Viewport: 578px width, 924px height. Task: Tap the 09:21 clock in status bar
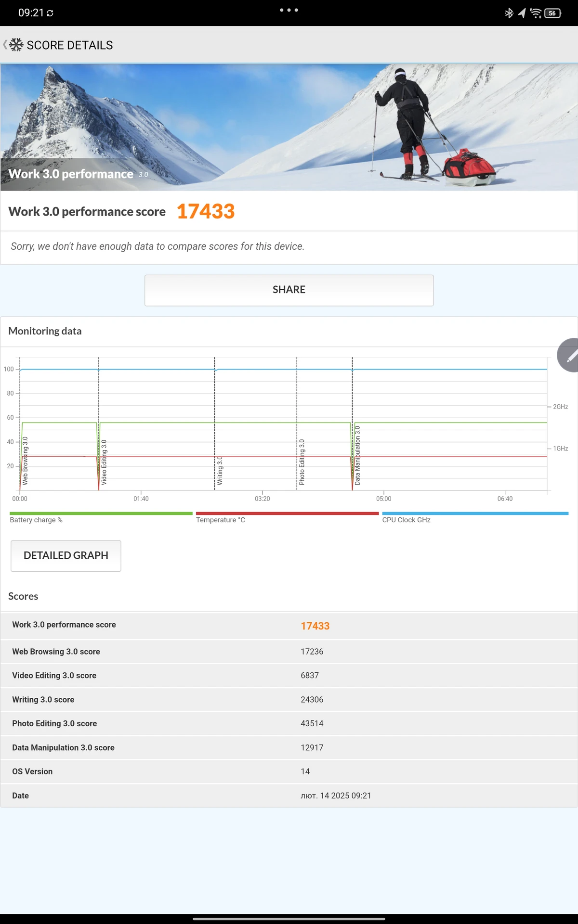[x=31, y=13]
